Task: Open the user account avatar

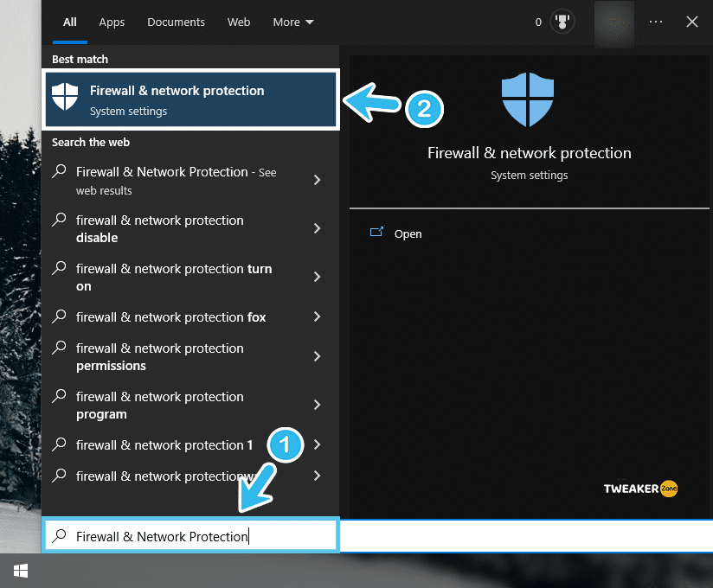Action: 613,23
